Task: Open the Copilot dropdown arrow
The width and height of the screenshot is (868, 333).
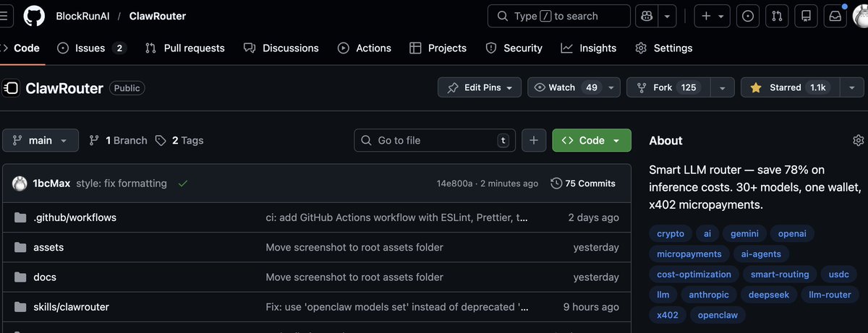Action: 668,16
